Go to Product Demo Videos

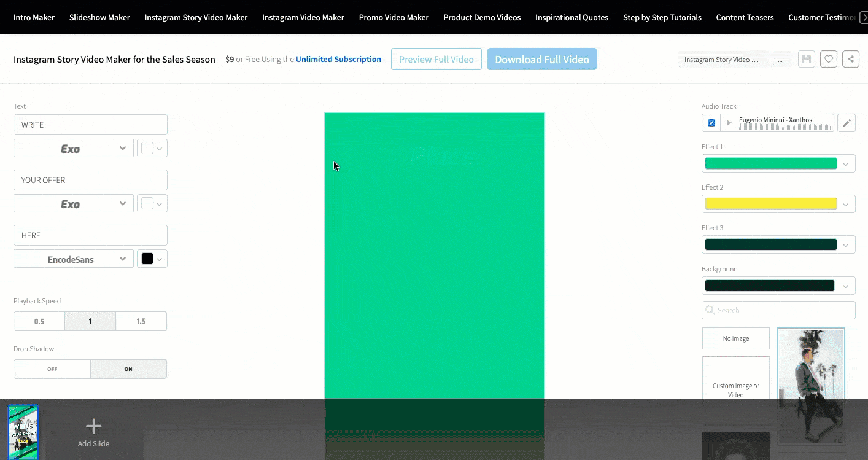click(482, 17)
